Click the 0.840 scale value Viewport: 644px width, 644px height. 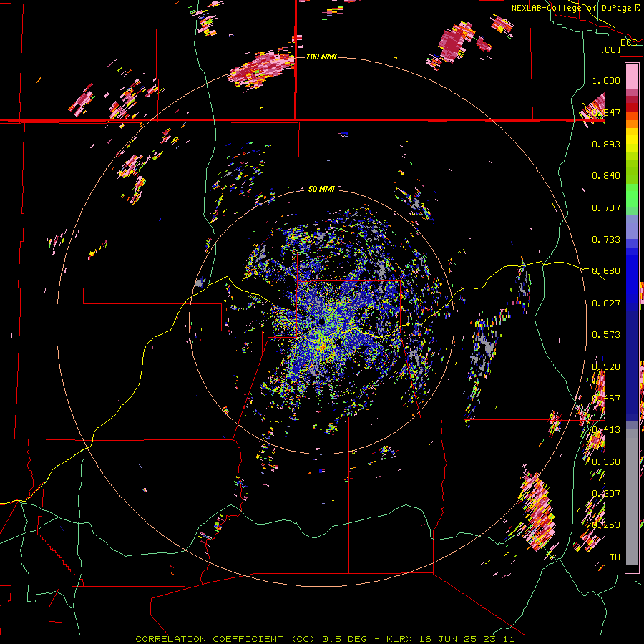click(x=606, y=176)
